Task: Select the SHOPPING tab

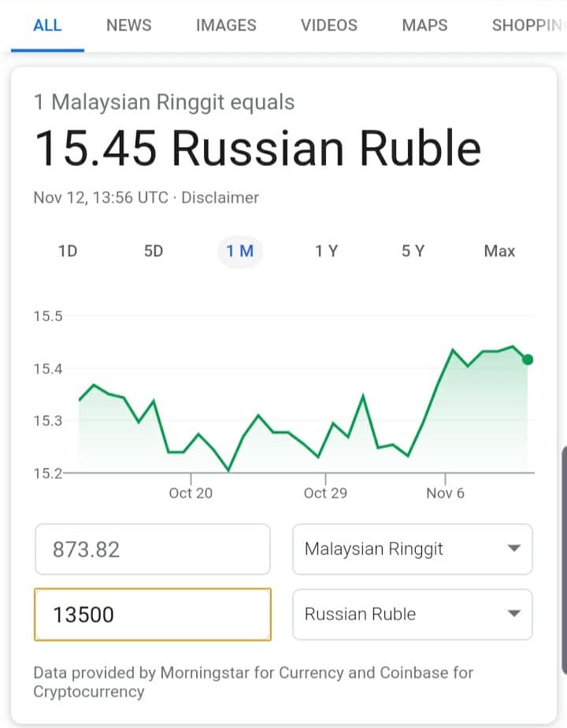Action: (528, 25)
